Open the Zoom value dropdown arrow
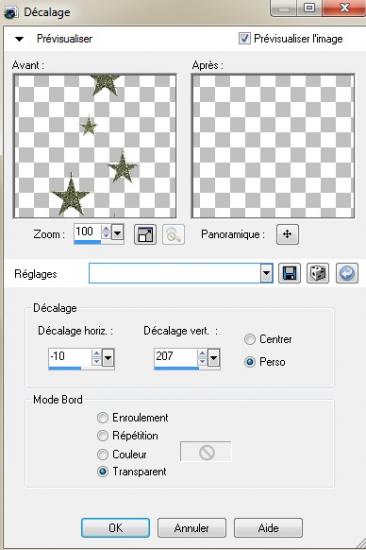 pos(117,232)
